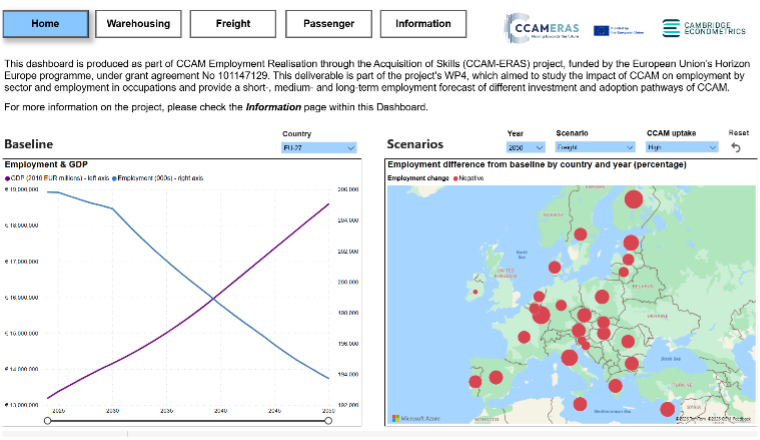
Task: Select the central Spain bubble
Action: click(496, 377)
